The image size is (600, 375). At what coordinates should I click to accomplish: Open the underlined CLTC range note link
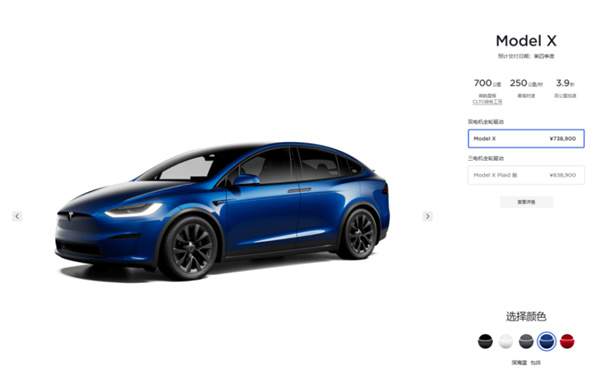[487, 102]
